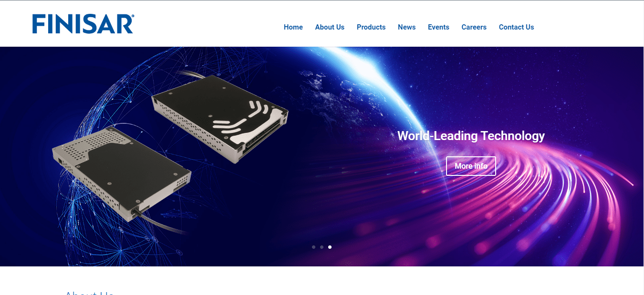Click the FINISAR logo
The height and width of the screenshot is (295, 644).
pyautogui.click(x=82, y=24)
